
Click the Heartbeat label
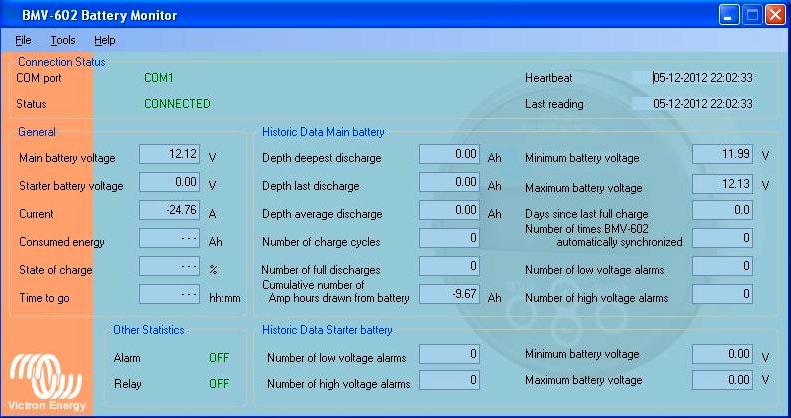548,78
